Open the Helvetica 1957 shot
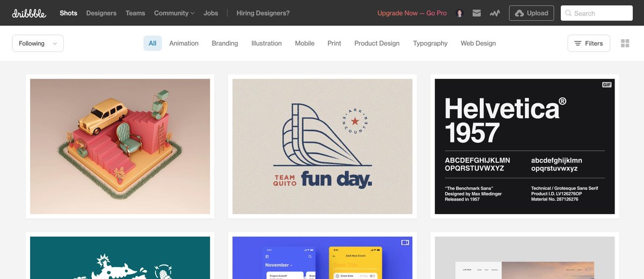The width and height of the screenshot is (644, 279). click(x=525, y=146)
